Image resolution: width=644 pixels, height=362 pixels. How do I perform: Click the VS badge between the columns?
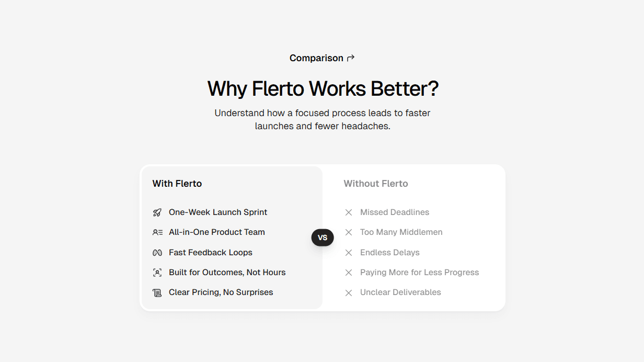click(323, 237)
